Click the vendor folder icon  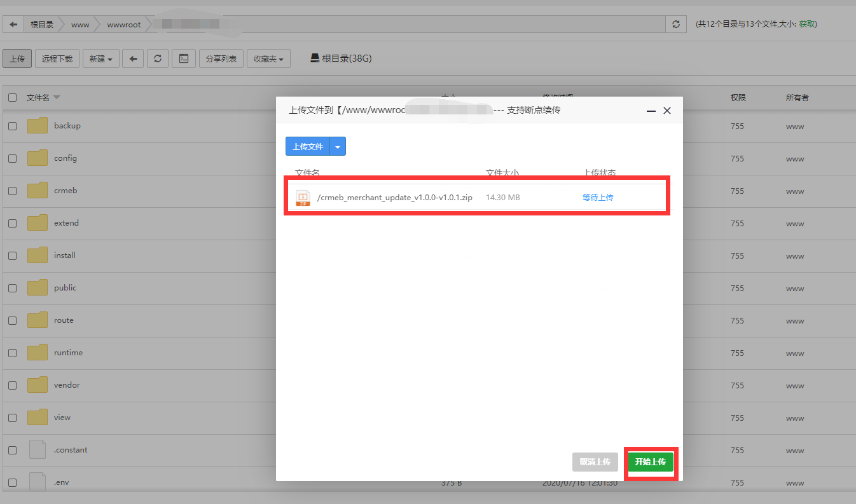[x=38, y=385]
